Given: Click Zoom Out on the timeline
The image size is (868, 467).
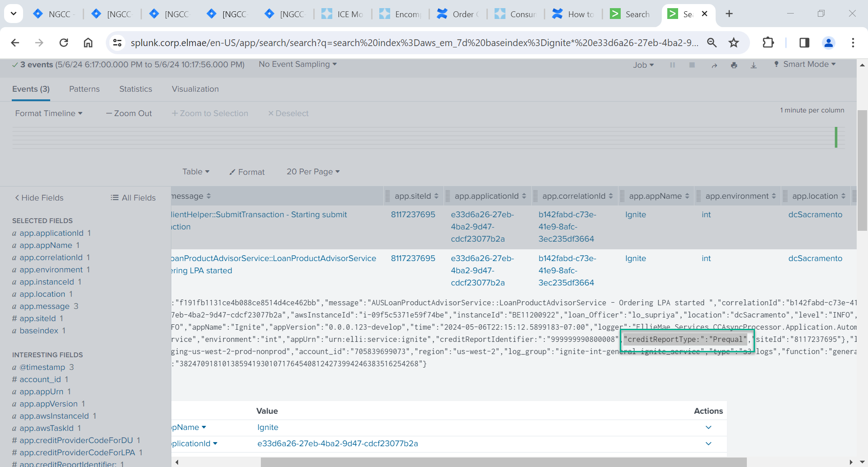Looking at the screenshot, I should pyautogui.click(x=129, y=113).
